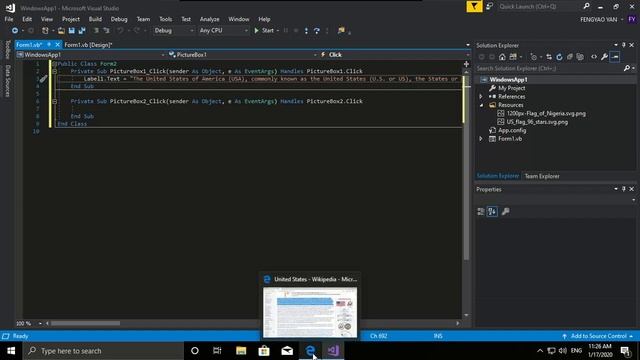Click the Pending Changes Filter icon
Viewport: 640px width, 360px height.
point(534,57)
